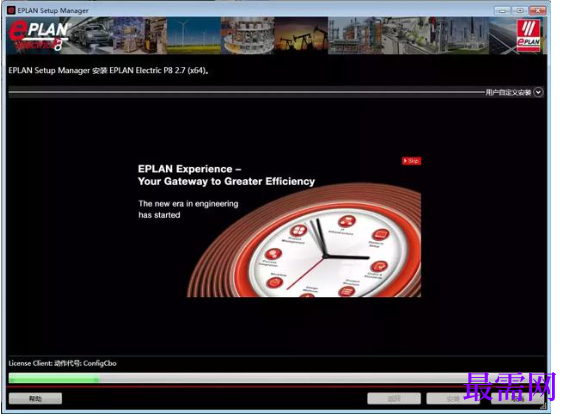Click the 用户自定义安装 label text
This screenshot has width=575, height=418.
click(x=508, y=92)
